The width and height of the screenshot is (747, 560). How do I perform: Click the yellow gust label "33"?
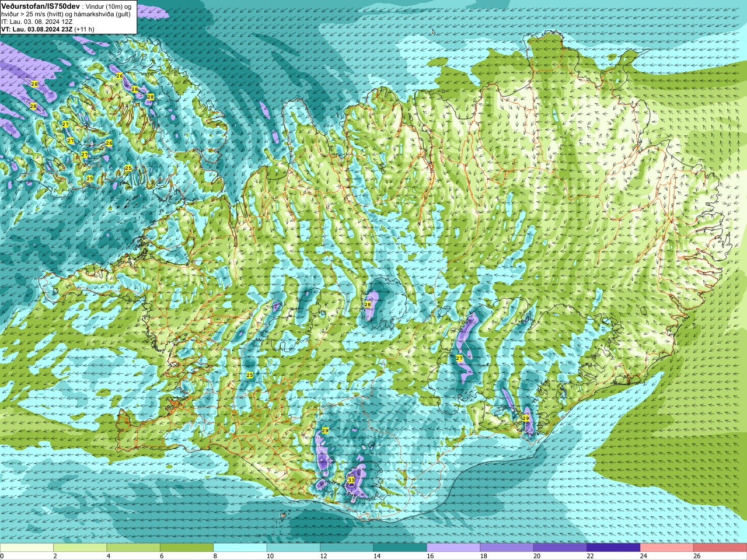[351, 480]
